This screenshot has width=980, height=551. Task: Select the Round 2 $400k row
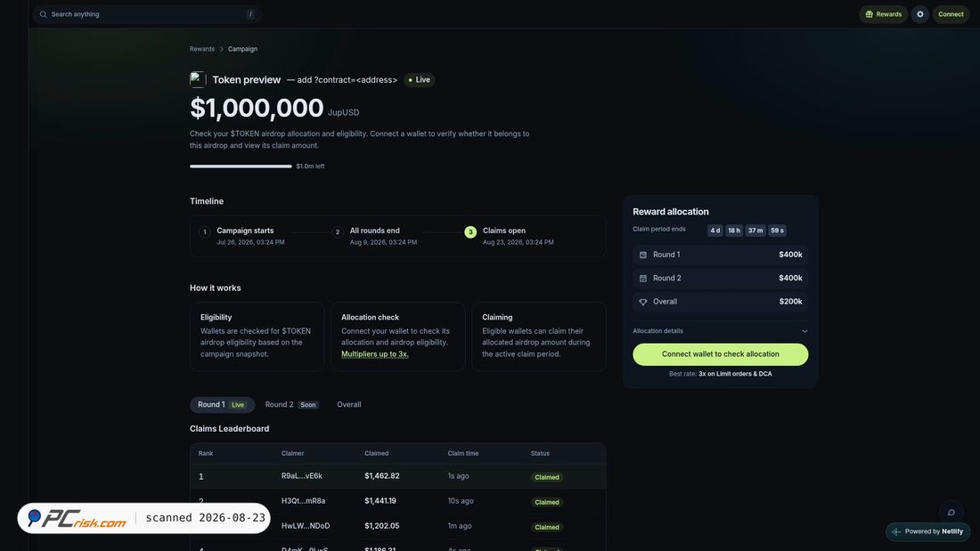pyautogui.click(x=720, y=278)
